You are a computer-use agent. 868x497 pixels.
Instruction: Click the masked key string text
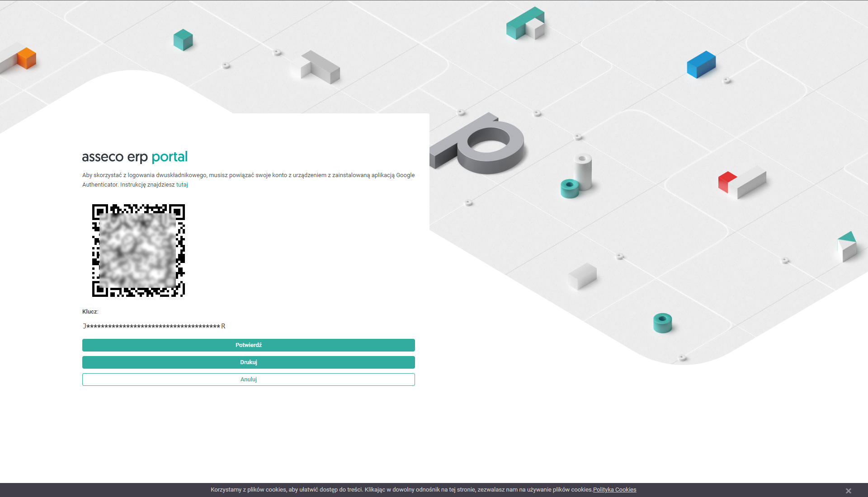(x=154, y=326)
